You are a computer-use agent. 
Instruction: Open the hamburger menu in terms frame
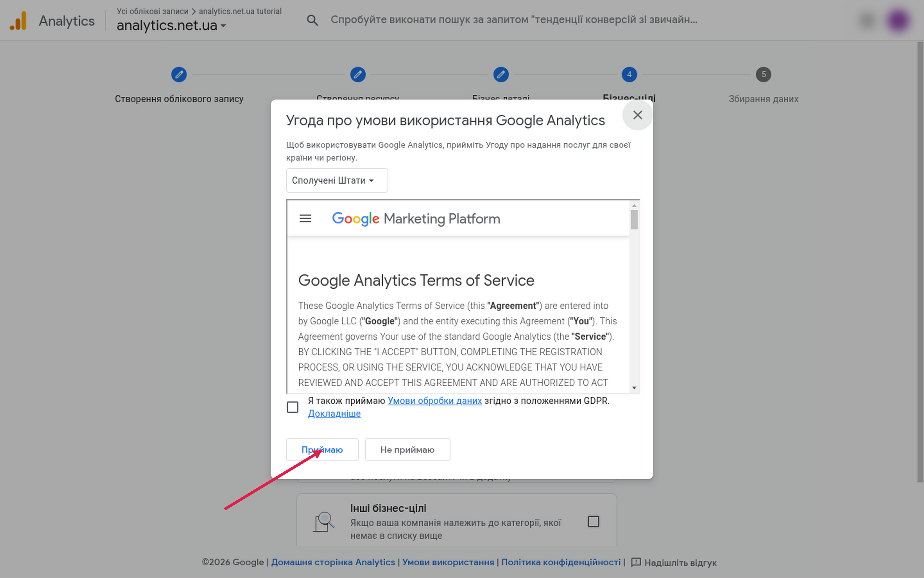305,218
